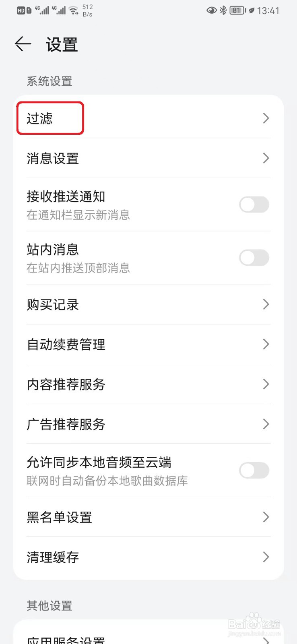Tap the battery indicator icon
The image size is (297, 644).
click(x=237, y=10)
